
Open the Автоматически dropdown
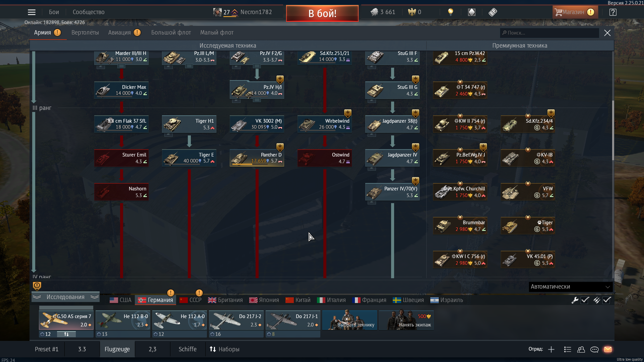click(x=571, y=287)
